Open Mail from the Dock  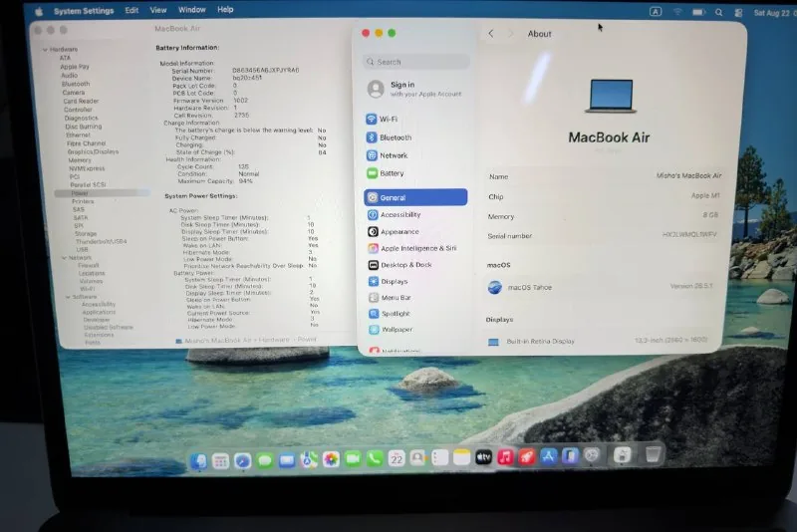coord(287,460)
